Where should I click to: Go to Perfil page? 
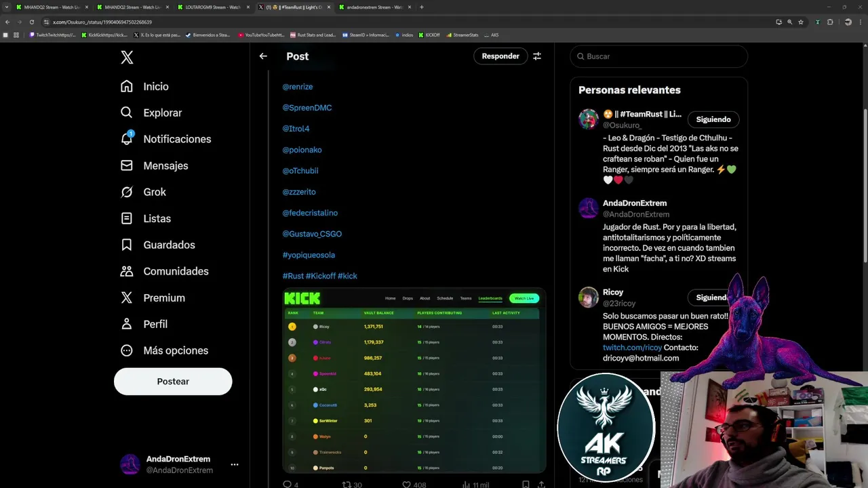tap(144, 324)
